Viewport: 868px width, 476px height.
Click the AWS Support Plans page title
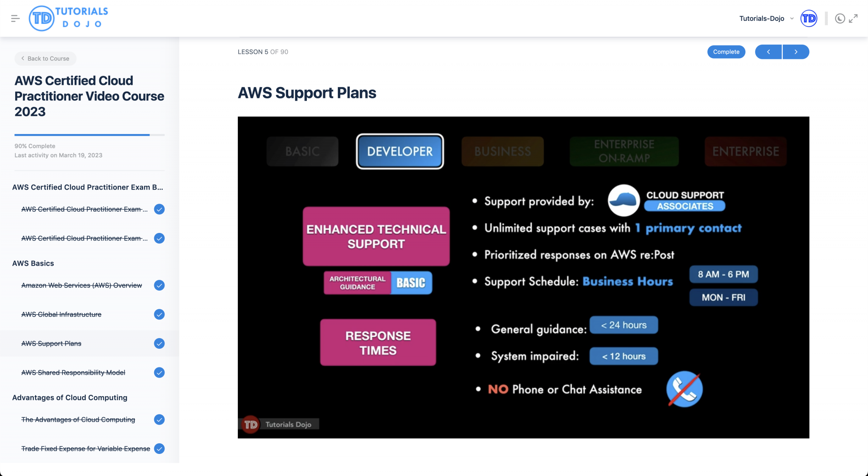coord(307,93)
